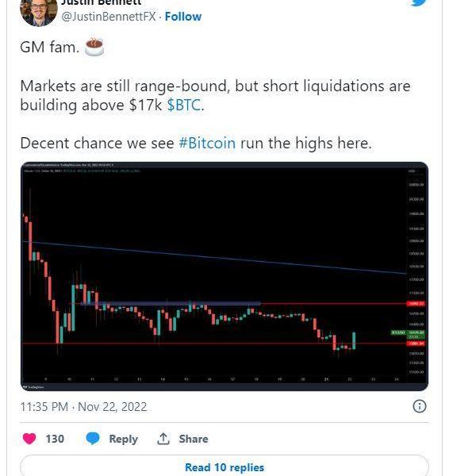Click the tweet text about short liquidations

pyautogui.click(x=215, y=95)
